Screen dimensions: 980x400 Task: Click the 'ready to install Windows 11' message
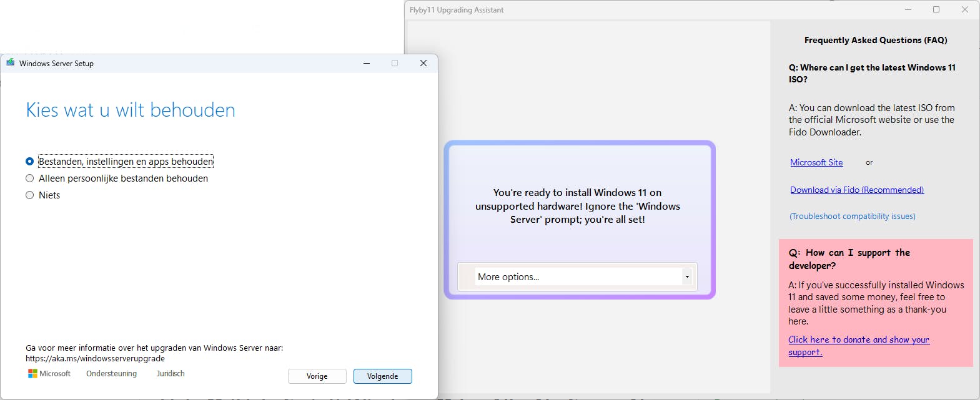point(578,206)
